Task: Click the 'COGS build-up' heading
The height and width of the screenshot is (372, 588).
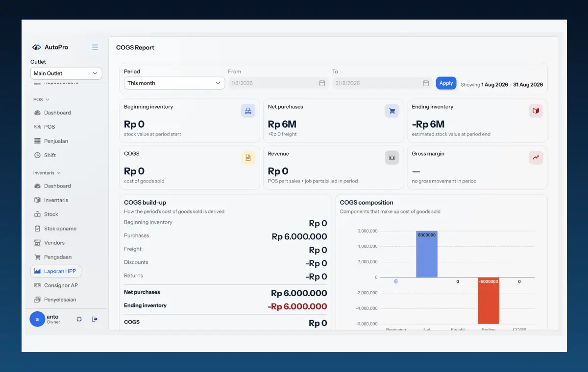Action: pyautogui.click(x=145, y=203)
